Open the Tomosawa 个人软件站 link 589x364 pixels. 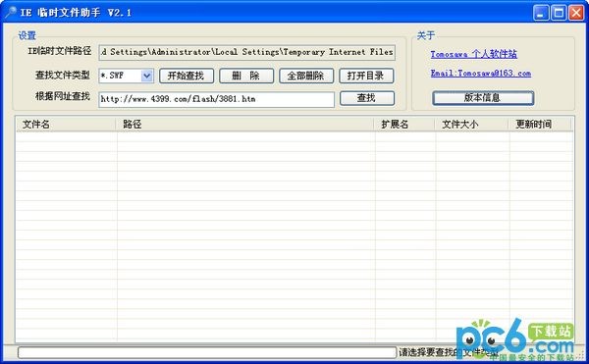[474, 54]
